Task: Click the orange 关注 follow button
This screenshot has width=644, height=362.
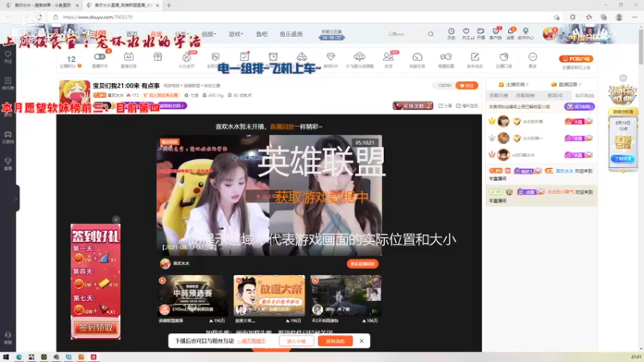Action: coord(467,85)
